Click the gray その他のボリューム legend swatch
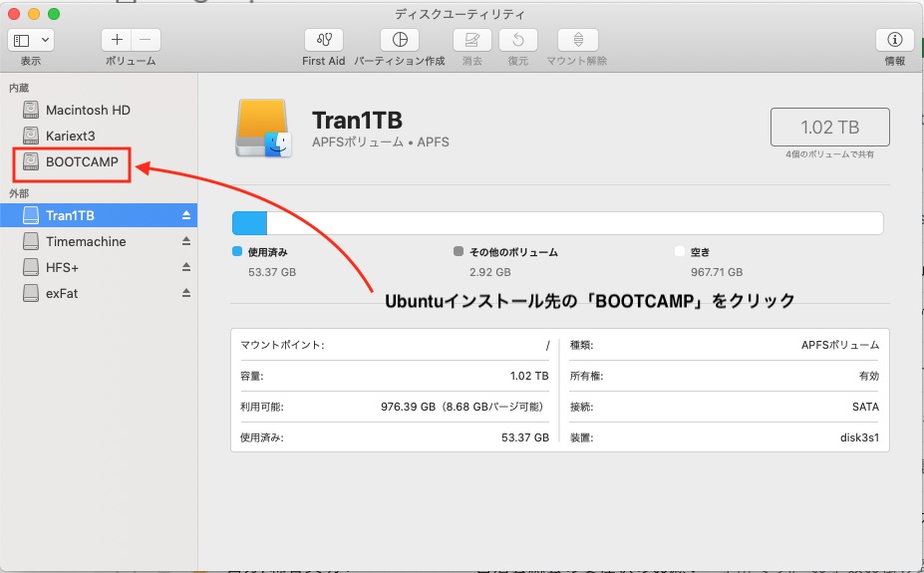 pos(459,251)
